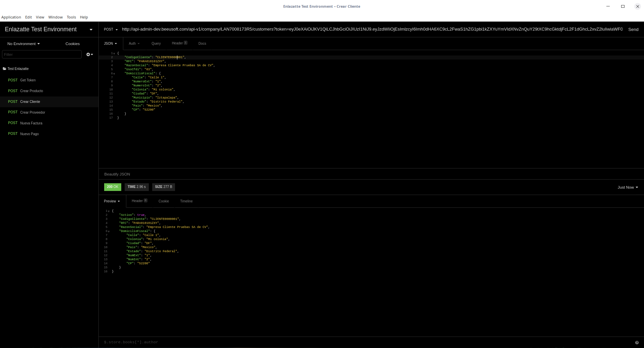Click the new request plus icon
Image resolution: width=644 pixels, height=348 pixels.
[88, 54]
